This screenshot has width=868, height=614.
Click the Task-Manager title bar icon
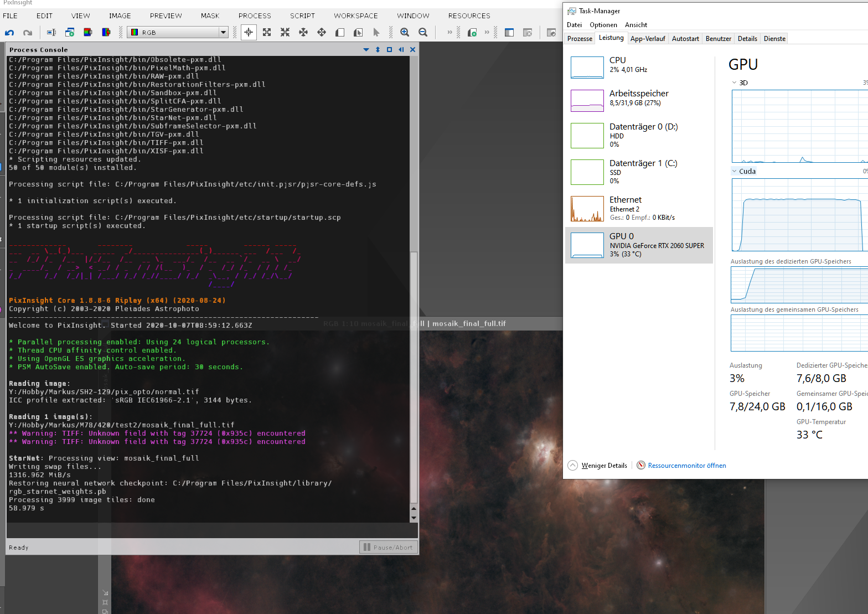(x=572, y=11)
